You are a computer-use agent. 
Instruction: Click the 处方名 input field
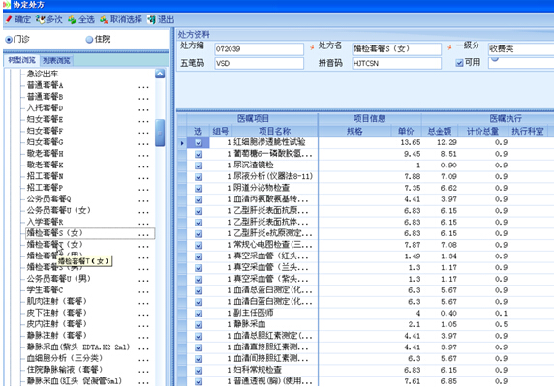[x=396, y=49]
